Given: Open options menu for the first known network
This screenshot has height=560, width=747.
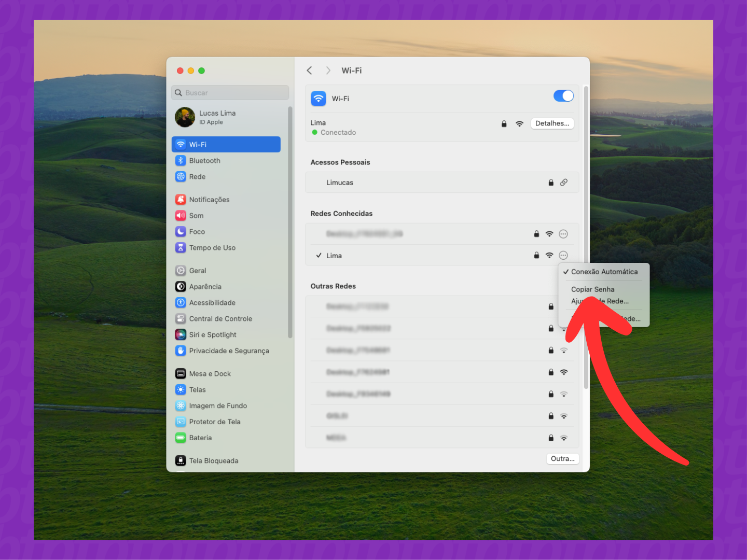Looking at the screenshot, I should [x=563, y=234].
